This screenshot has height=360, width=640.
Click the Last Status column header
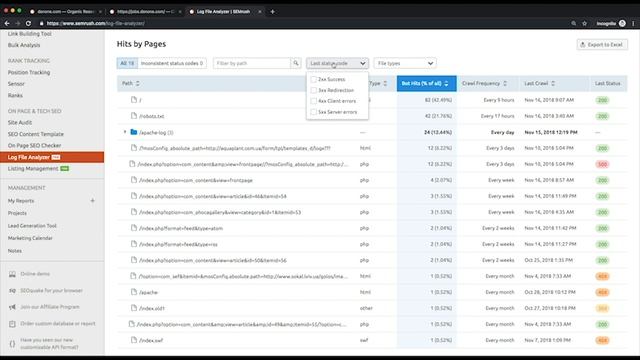[607, 83]
